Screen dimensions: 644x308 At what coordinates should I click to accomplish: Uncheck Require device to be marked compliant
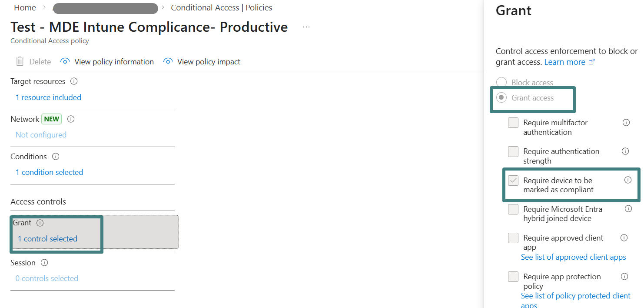pyautogui.click(x=513, y=181)
